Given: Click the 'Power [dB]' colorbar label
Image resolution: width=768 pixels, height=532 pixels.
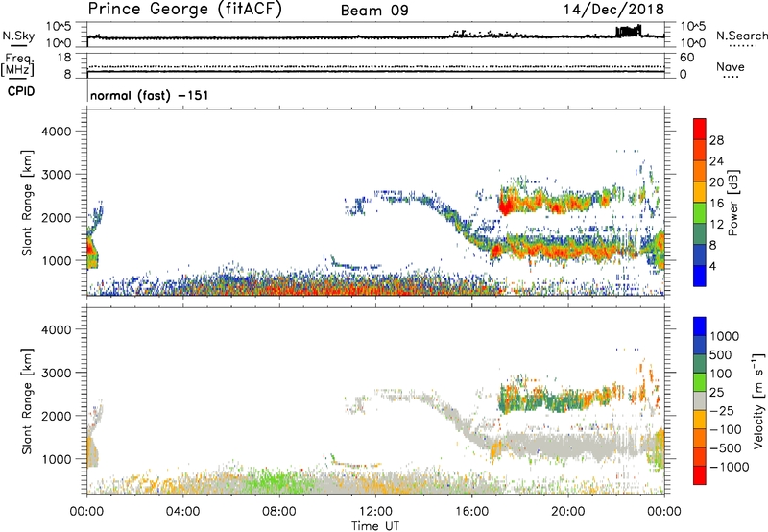Looking at the screenshot, I should (x=733, y=203).
